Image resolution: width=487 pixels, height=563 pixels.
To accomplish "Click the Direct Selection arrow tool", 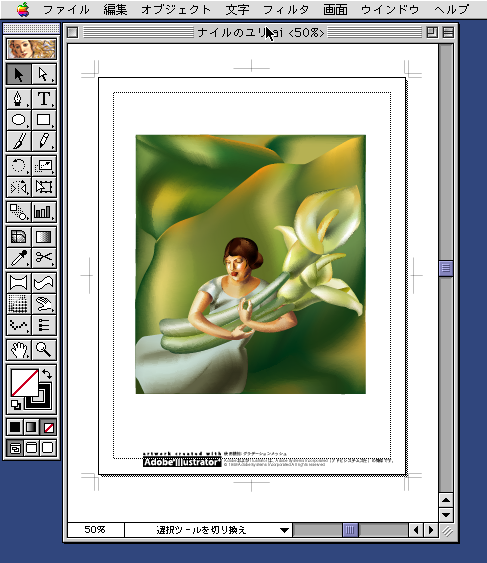I will pos(44,74).
